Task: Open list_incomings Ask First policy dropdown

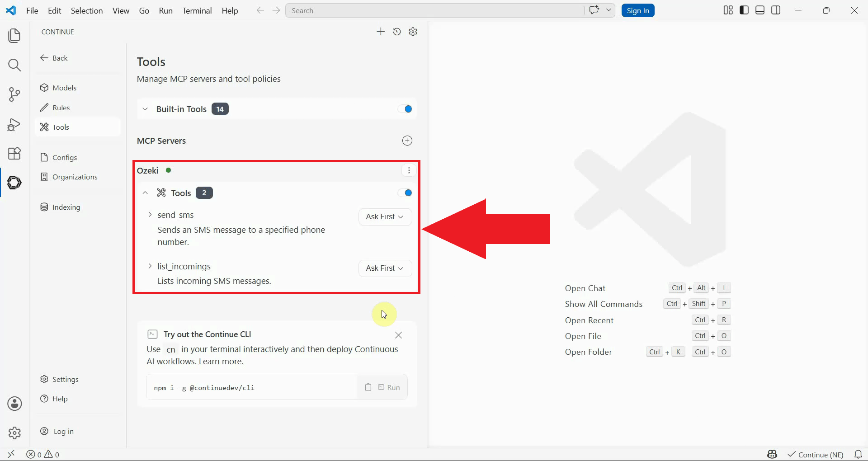Action: [385, 268]
